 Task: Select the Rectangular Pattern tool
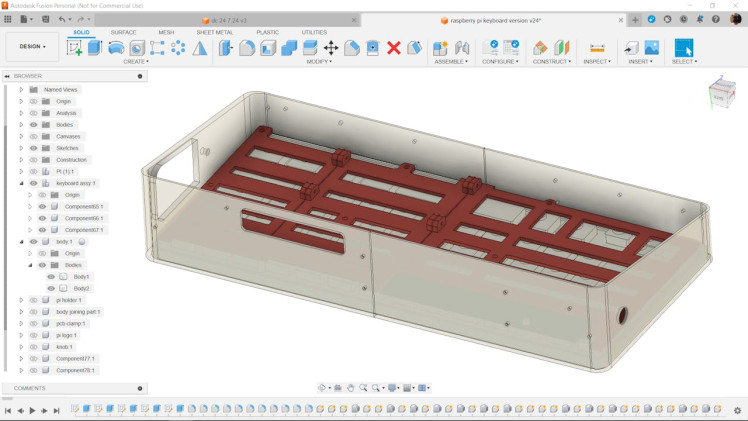[x=157, y=48]
